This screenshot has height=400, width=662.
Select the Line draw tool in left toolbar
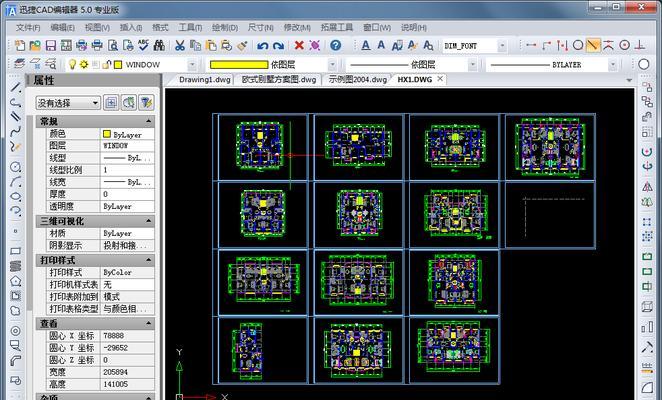click(x=15, y=87)
